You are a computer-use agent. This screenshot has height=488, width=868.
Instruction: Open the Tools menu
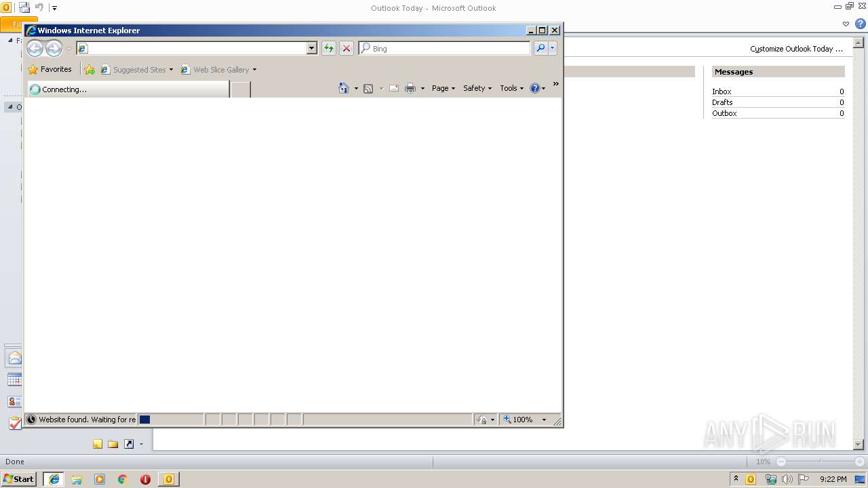coord(512,88)
